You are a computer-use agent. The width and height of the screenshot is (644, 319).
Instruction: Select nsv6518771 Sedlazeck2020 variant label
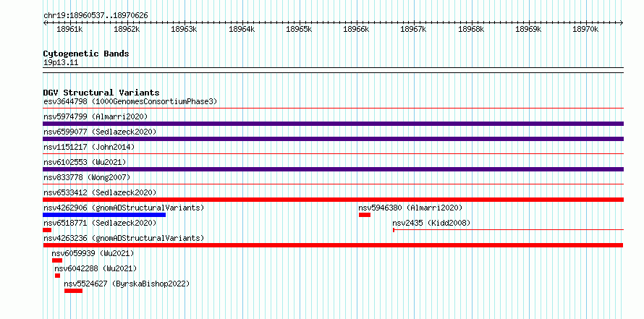coord(100,223)
